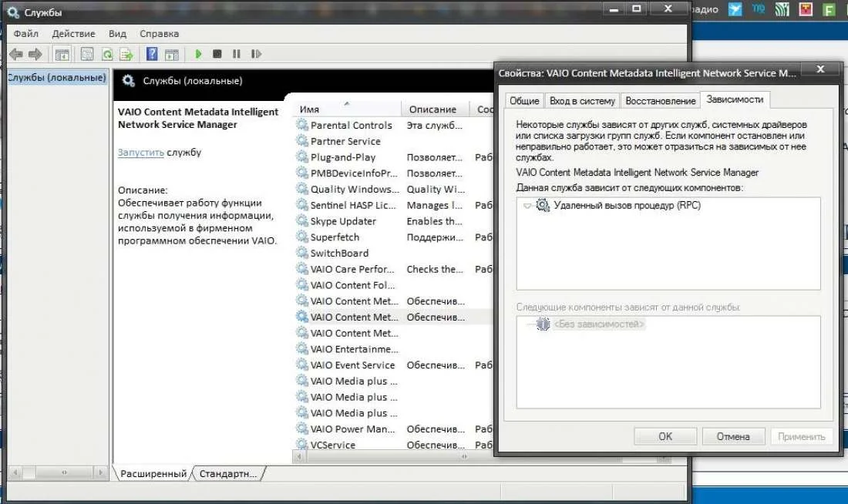
Task: Open Help with the blue question mark icon
Action: [x=152, y=53]
